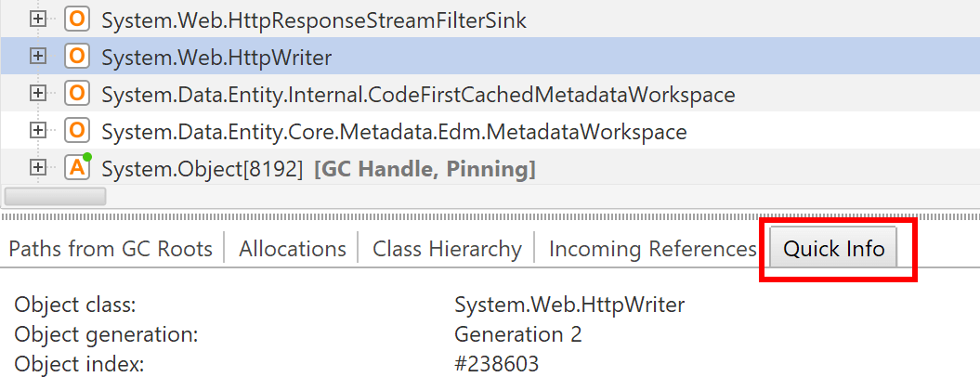Expand the System.Object[8192] array node
Image resolution: width=980 pixels, height=390 pixels.
(x=39, y=167)
